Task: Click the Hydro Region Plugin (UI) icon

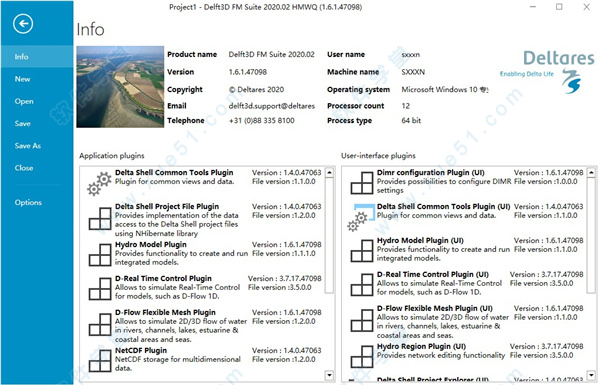Action: (362, 357)
